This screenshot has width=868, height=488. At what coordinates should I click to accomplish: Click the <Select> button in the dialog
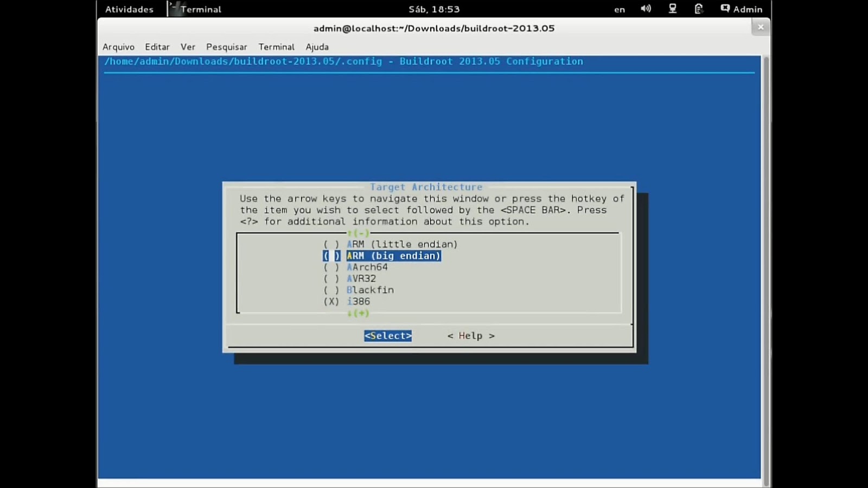point(387,336)
